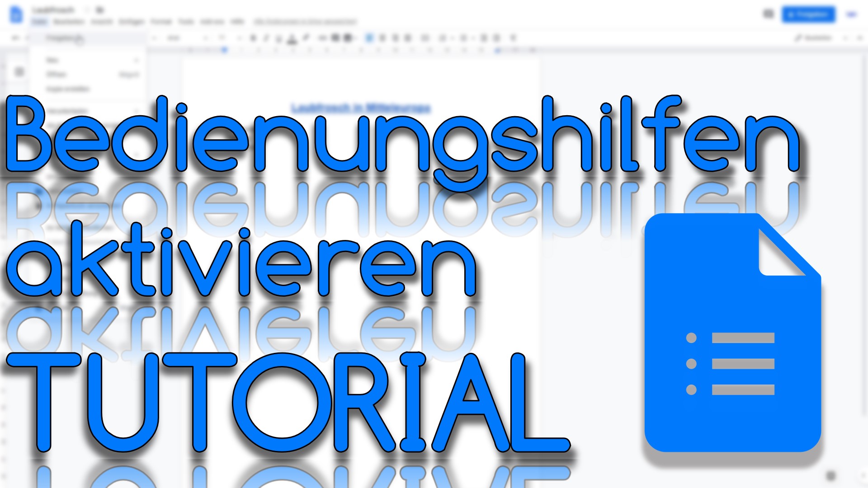868x488 pixels.
Task: Open the comment history icon beside Freigeben
Action: (x=768, y=14)
